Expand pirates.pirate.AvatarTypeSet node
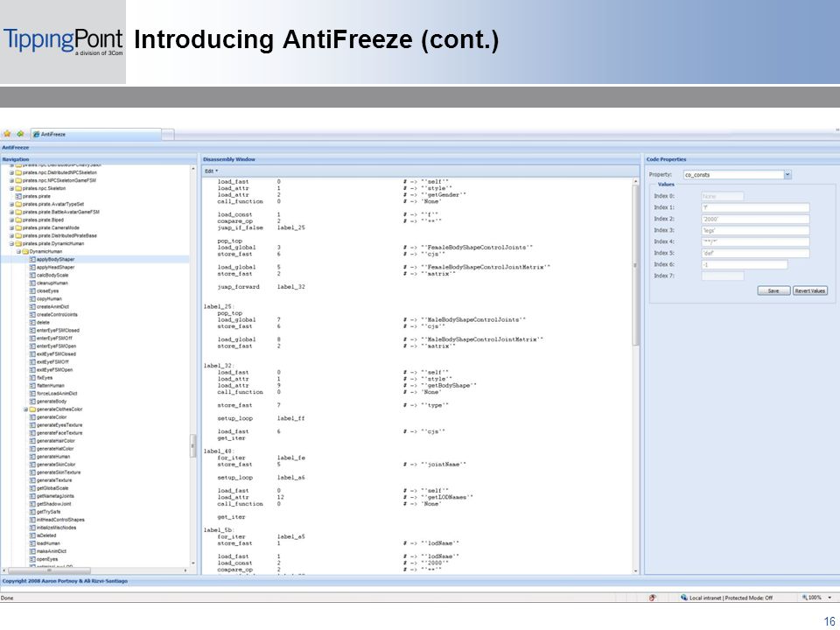The width and height of the screenshot is (840, 630). click(x=11, y=205)
